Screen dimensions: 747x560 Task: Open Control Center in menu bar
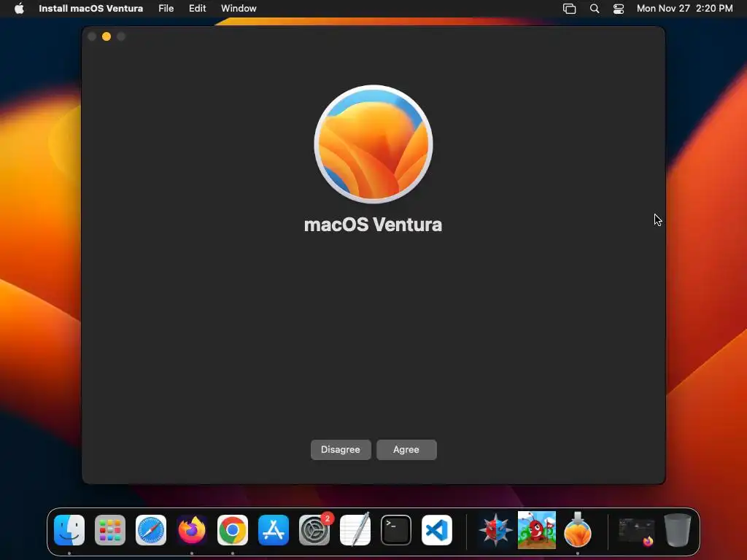pyautogui.click(x=619, y=8)
